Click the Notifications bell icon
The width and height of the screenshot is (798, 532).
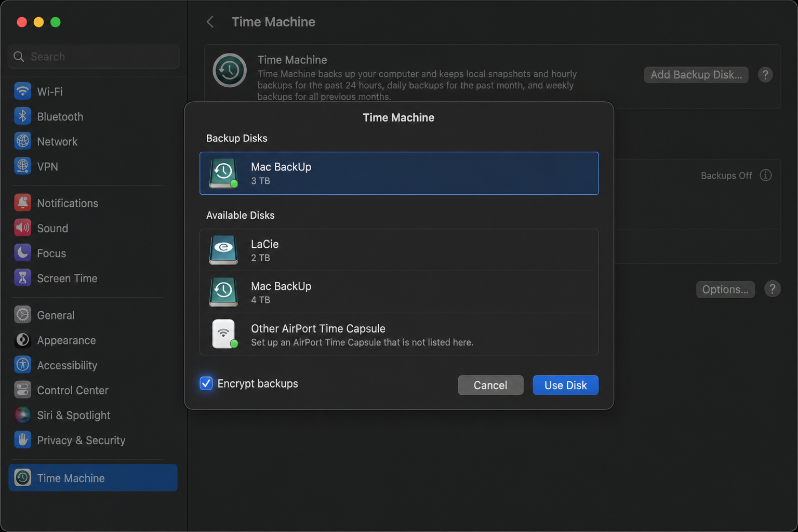tap(22, 203)
